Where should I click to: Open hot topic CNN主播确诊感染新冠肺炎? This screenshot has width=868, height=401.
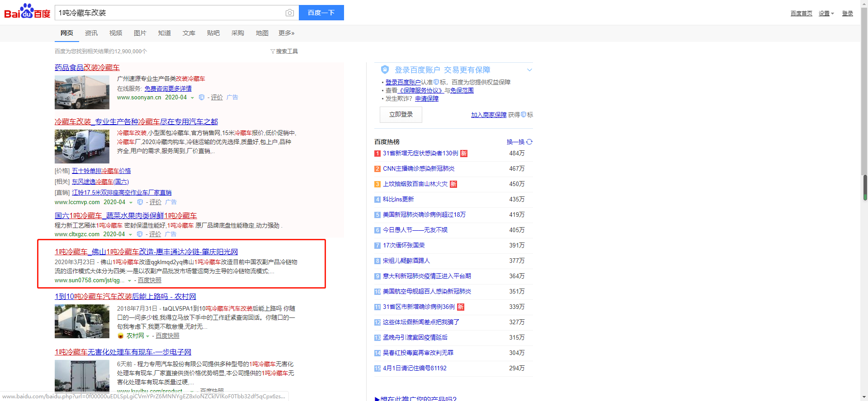point(419,169)
